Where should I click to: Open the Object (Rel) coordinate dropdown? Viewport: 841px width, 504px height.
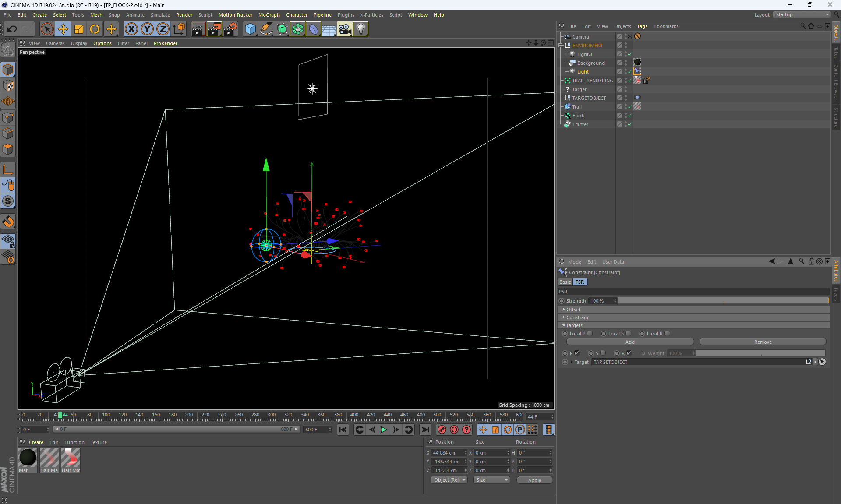[449, 480]
